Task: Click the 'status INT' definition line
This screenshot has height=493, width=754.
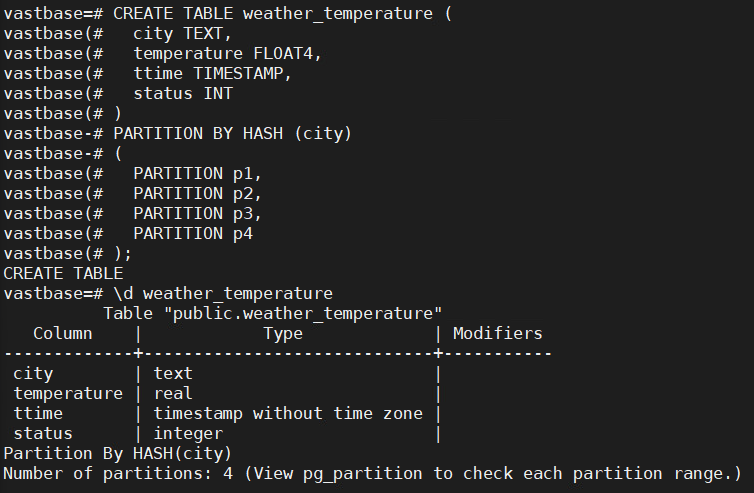Action: coord(182,93)
